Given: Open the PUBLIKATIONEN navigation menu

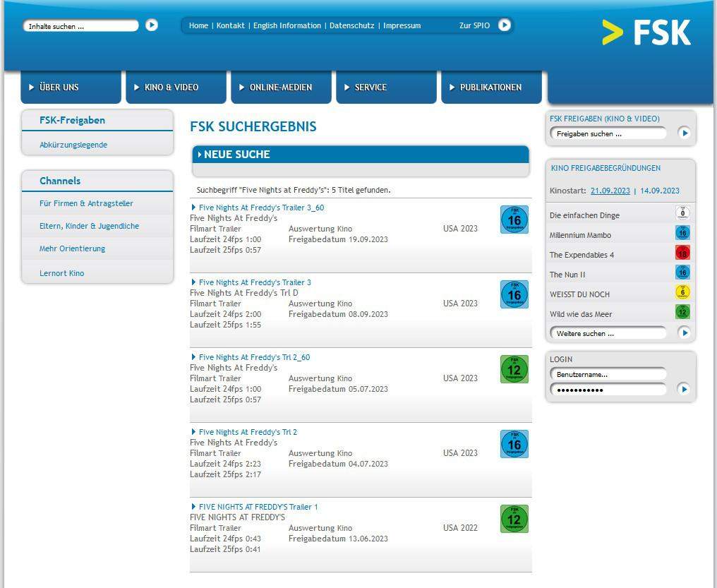Looking at the screenshot, I should click(x=490, y=88).
